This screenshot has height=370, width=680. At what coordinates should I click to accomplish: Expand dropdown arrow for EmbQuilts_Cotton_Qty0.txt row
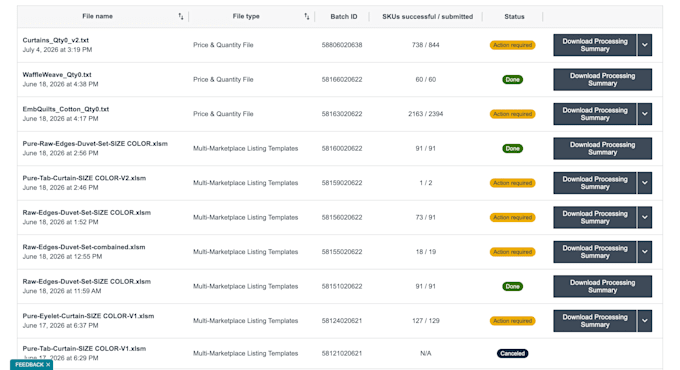point(645,114)
